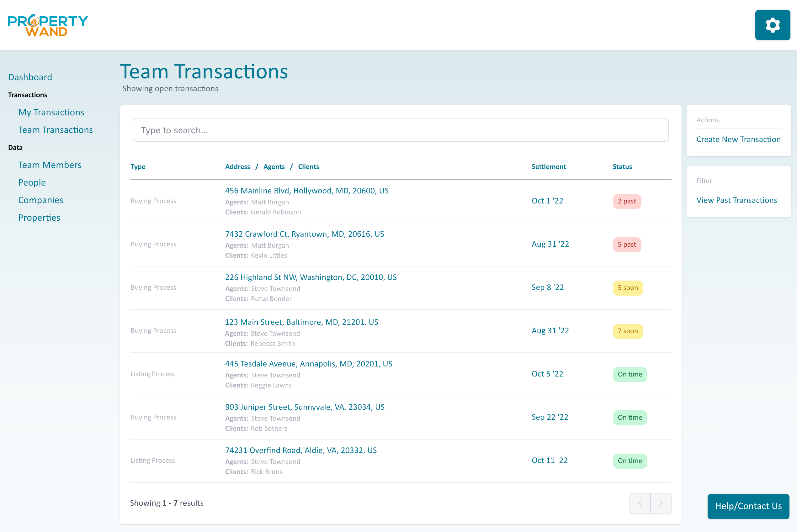This screenshot has height=532, width=797.
Task: Open 456 Mainline Blvd transaction
Action: pos(307,191)
